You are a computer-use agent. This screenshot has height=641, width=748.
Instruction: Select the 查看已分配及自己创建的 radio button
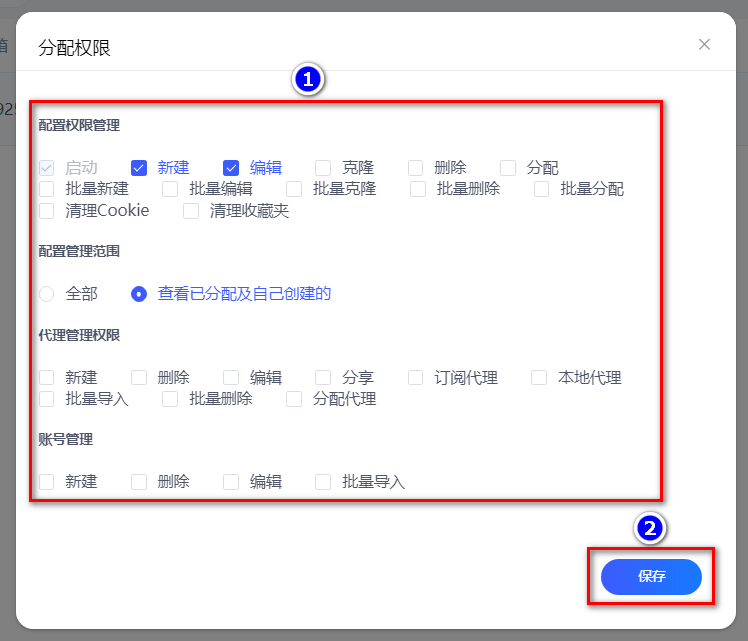tap(139, 294)
